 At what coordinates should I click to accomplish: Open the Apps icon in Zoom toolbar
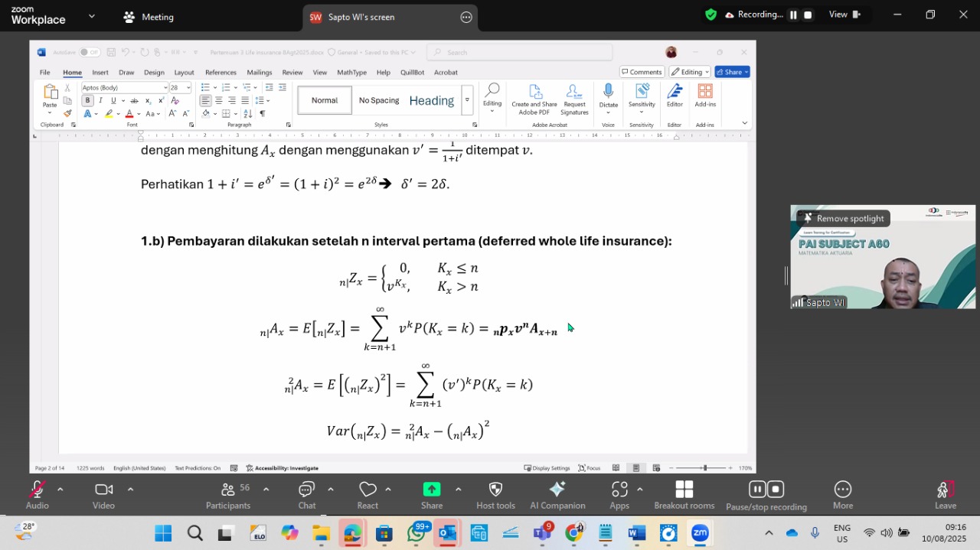pyautogui.click(x=619, y=495)
